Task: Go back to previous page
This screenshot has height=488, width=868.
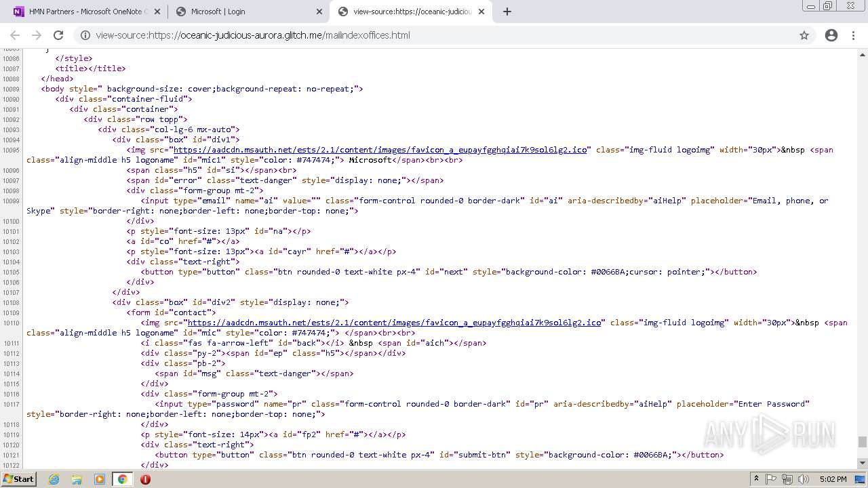Action: click(x=15, y=35)
